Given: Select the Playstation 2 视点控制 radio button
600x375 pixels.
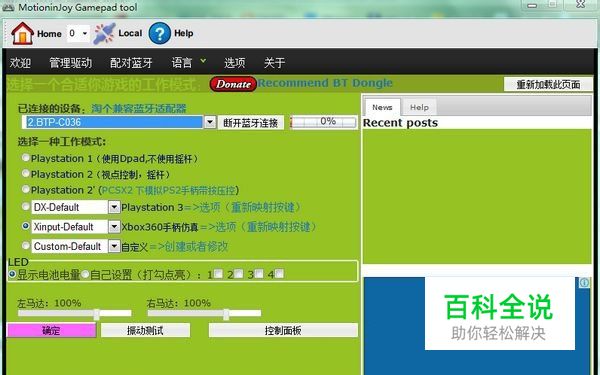Looking at the screenshot, I should pyautogui.click(x=26, y=173).
